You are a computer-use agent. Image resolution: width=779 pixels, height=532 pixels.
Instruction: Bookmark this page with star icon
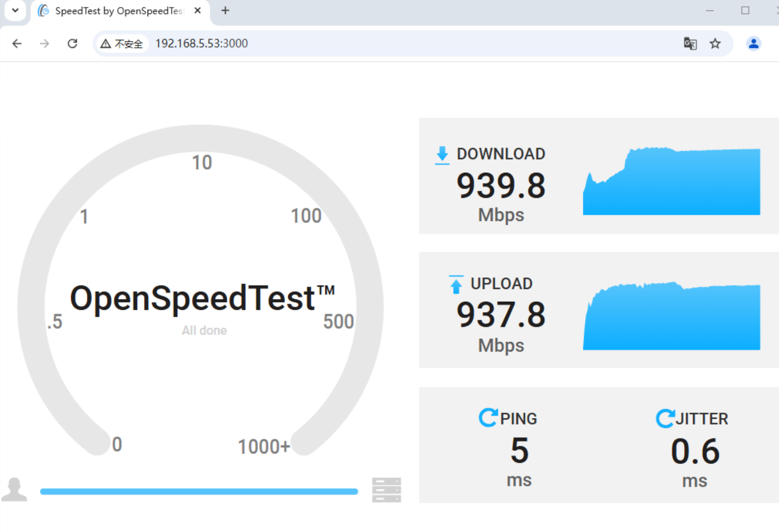[715, 43]
